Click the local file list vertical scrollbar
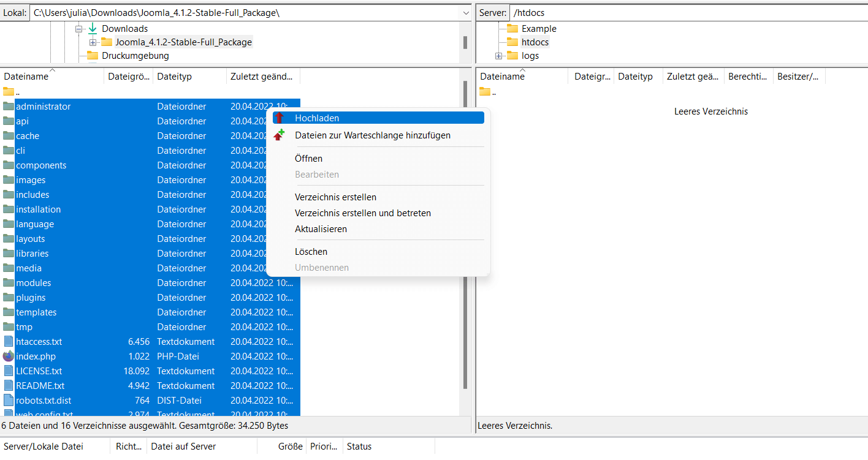This screenshot has height=460, width=868. point(465,236)
